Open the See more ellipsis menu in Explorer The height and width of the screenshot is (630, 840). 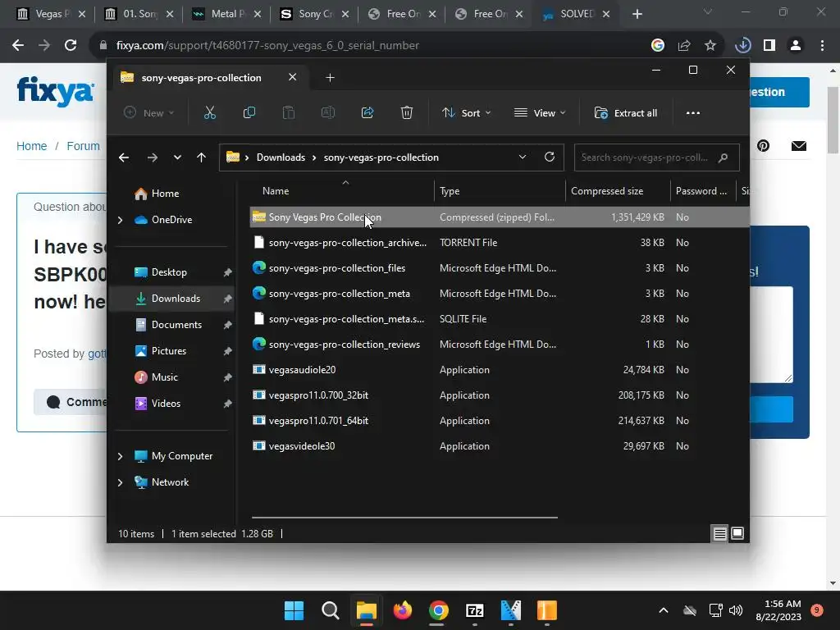[x=692, y=113]
